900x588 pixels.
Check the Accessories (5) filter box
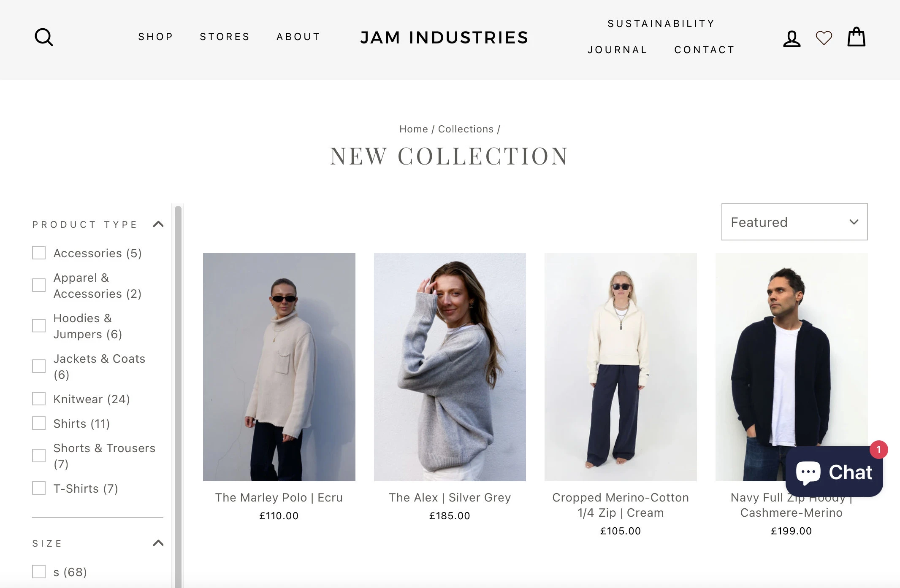click(x=39, y=253)
